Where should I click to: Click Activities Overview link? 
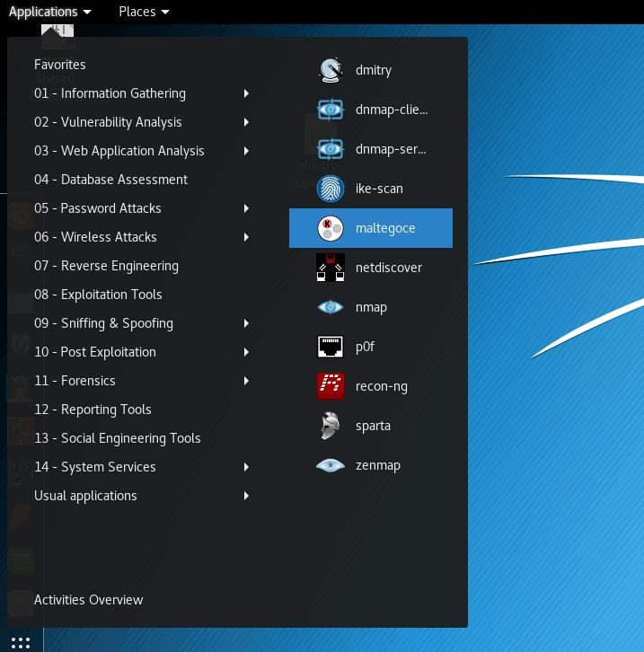click(x=88, y=600)
